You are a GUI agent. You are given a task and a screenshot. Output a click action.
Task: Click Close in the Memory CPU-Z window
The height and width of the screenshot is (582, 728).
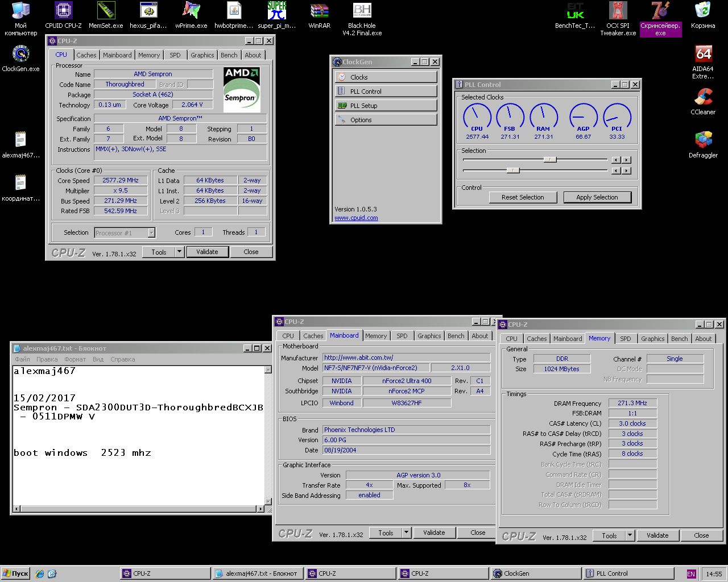(701, 535)
